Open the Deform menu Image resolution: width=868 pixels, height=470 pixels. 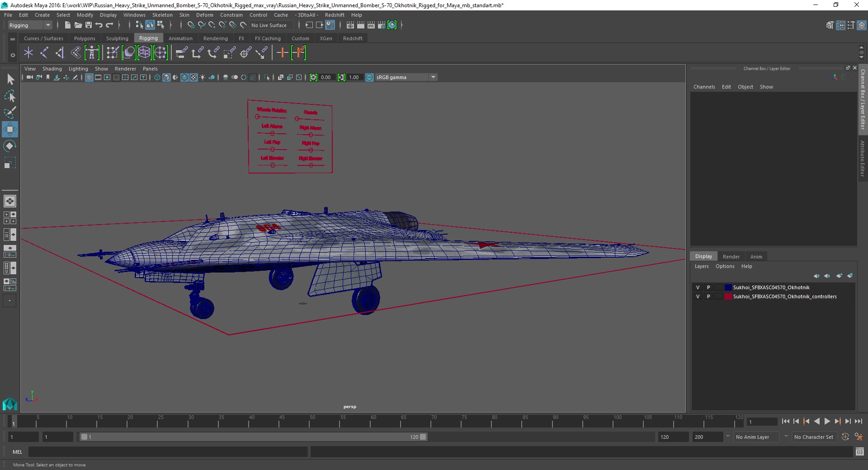coord(204,15)
